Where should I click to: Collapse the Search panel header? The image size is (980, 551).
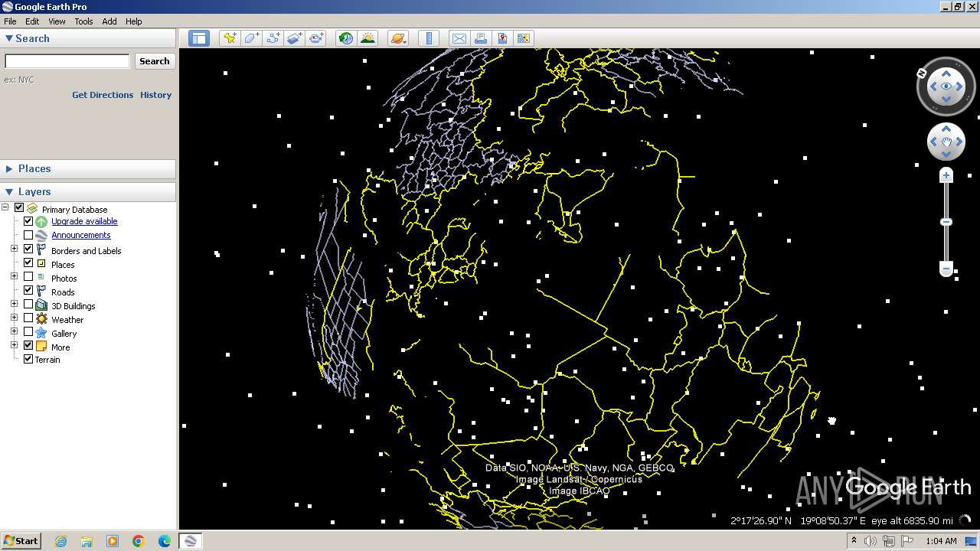click(88, 38)
